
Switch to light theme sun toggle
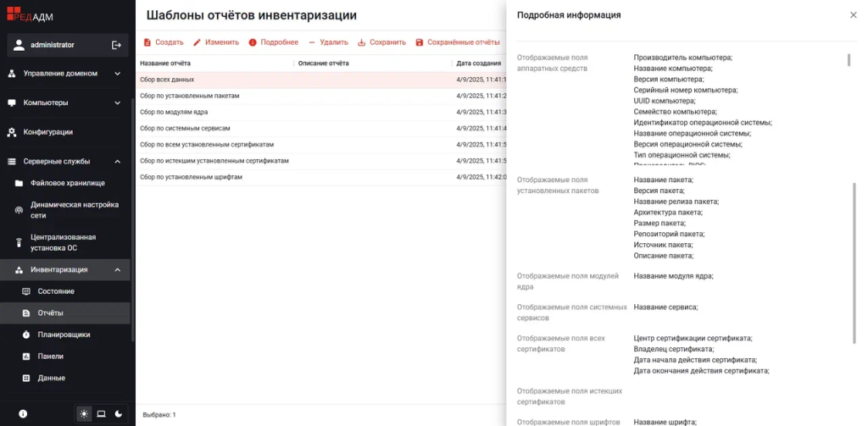pyautogui.click(x=84, y=413)
